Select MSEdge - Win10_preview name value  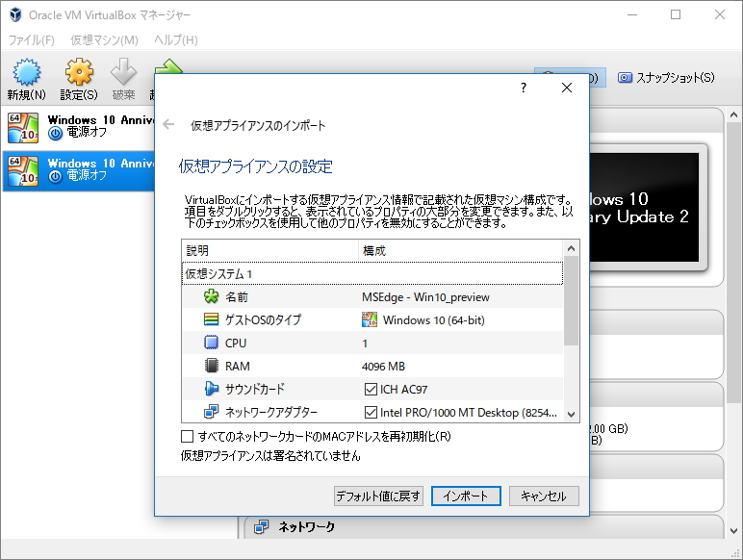tap(425, 297)
